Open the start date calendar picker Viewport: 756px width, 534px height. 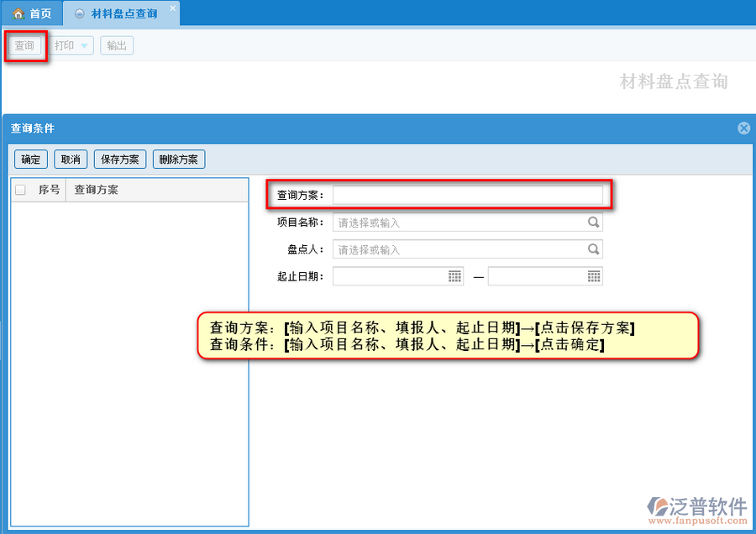454,276
